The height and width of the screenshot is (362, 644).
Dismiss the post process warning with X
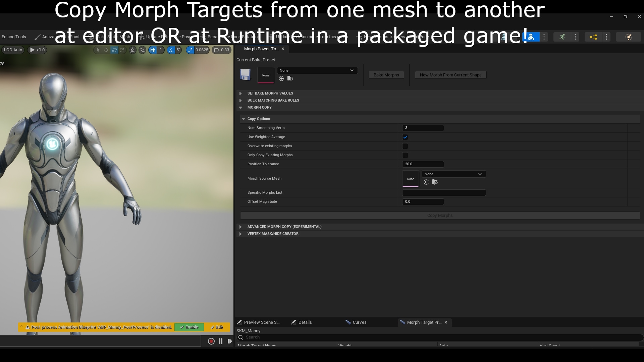[x=21, y=326]
